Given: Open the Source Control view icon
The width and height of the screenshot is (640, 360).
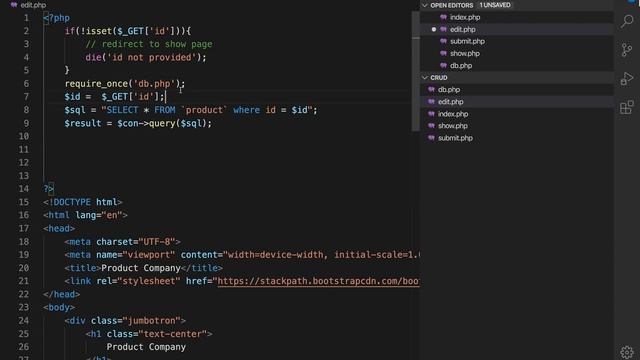Looking at the screenshot, I should pos(627,50).
